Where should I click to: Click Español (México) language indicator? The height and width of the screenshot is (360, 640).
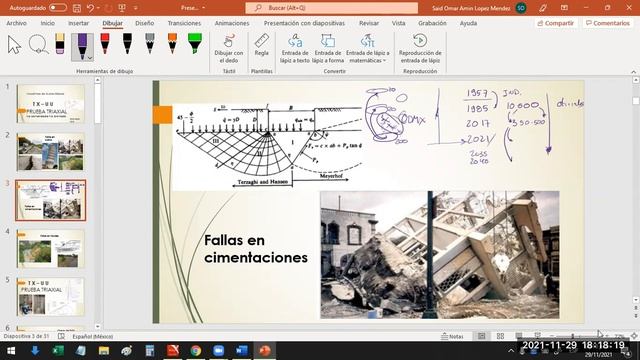click(93, 336)
